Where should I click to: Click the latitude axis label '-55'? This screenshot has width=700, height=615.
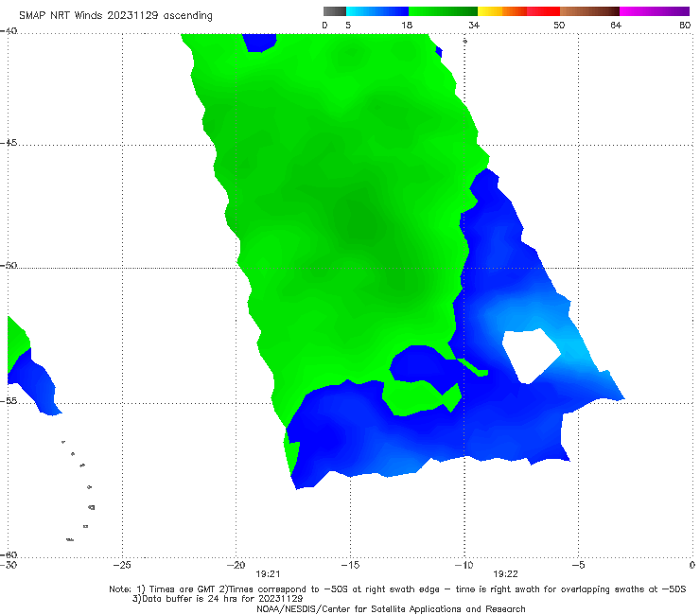point(9,401)
